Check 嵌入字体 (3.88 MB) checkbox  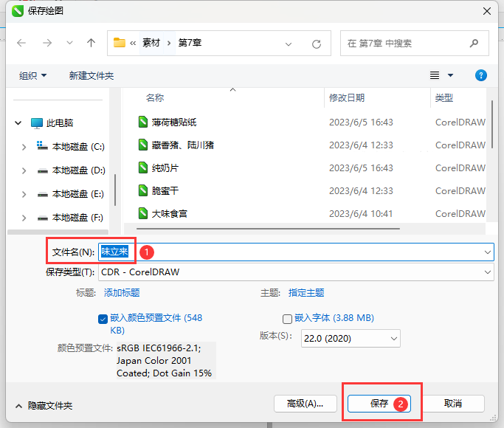pos(287,319)
